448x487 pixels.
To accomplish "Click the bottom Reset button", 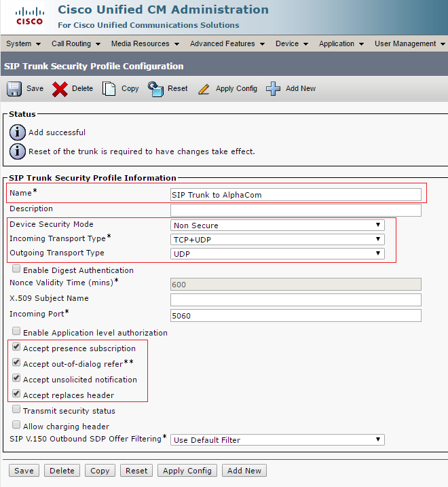I will coord(136,471).
